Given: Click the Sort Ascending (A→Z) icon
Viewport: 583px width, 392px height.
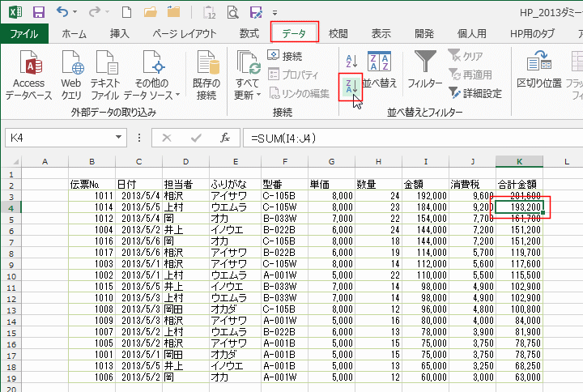Looking at the screenshot, I should (351, 61).
